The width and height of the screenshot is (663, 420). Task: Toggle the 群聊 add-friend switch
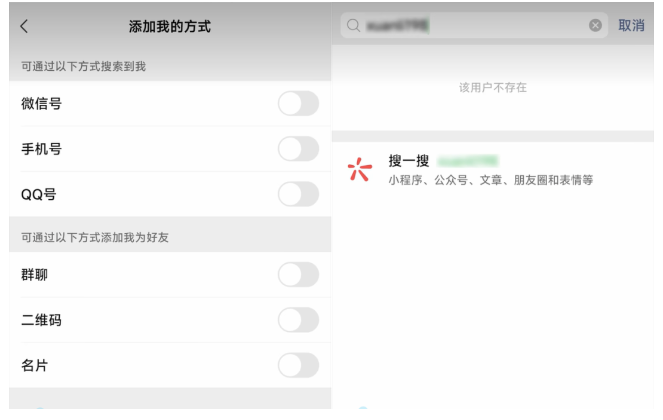(x=298, y=275)
